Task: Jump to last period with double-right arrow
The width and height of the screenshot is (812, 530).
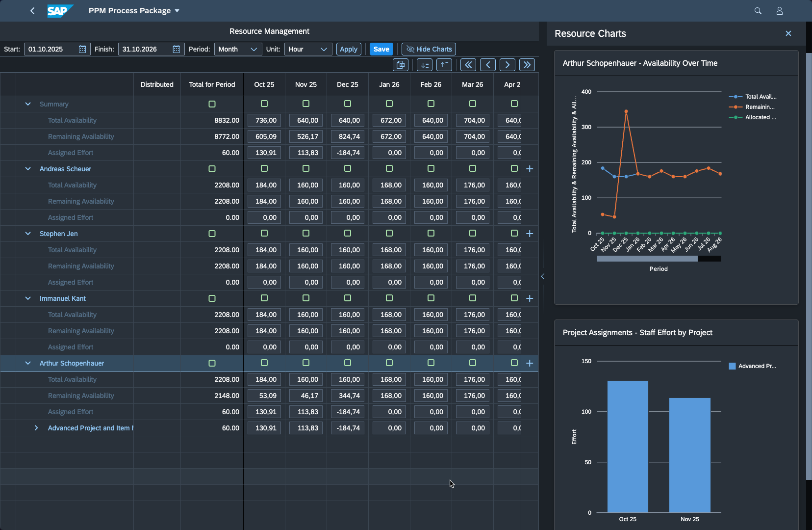Action: pyautogui.click(x=527, y=65)
